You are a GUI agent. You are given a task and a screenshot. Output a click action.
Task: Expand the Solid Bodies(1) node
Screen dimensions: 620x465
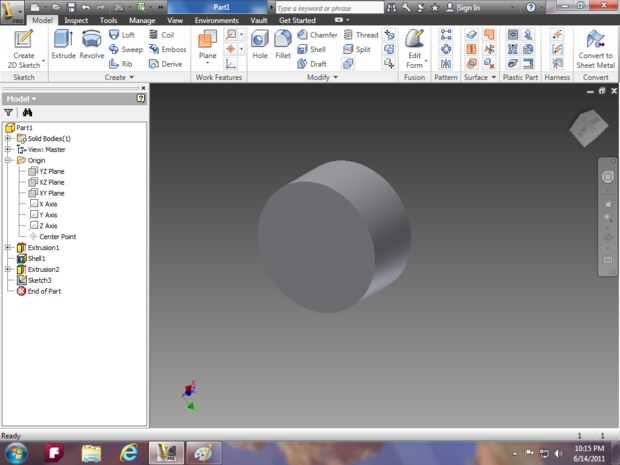tap(8, 138)
